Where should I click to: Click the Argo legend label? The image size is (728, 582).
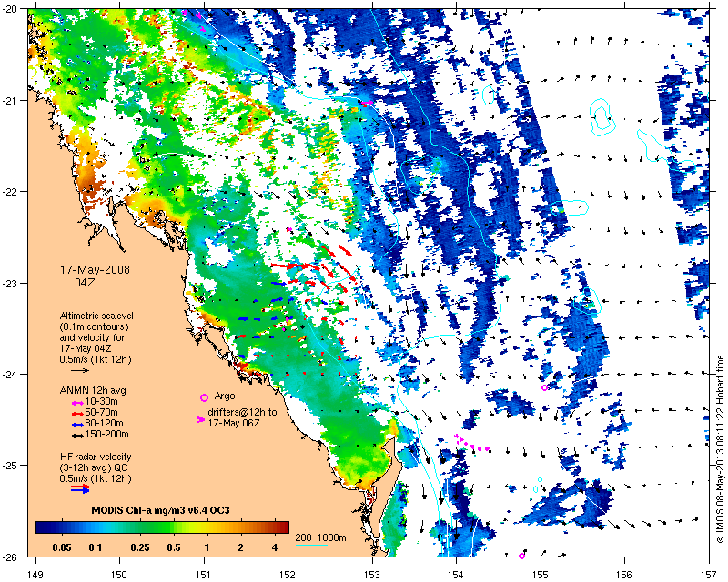coord(225,396)
